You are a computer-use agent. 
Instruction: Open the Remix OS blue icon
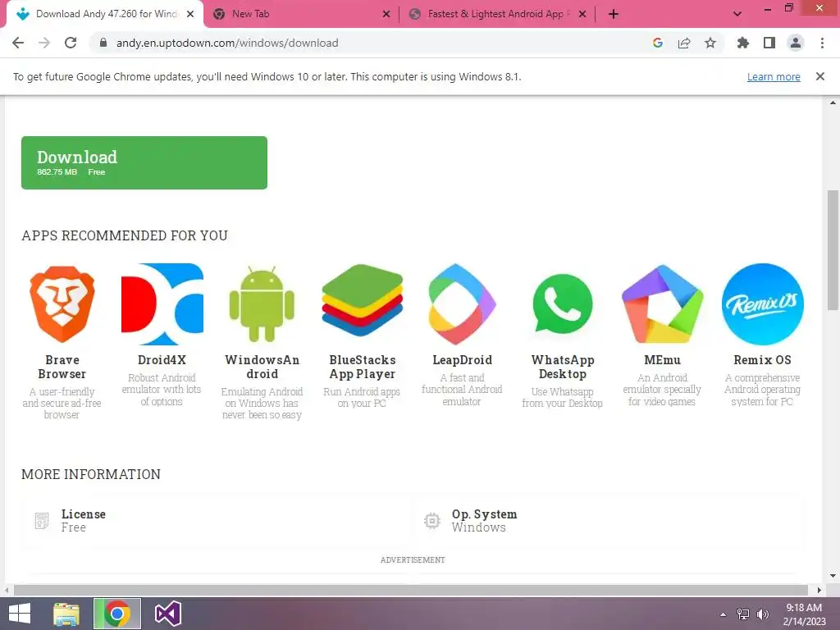point(762,304)
